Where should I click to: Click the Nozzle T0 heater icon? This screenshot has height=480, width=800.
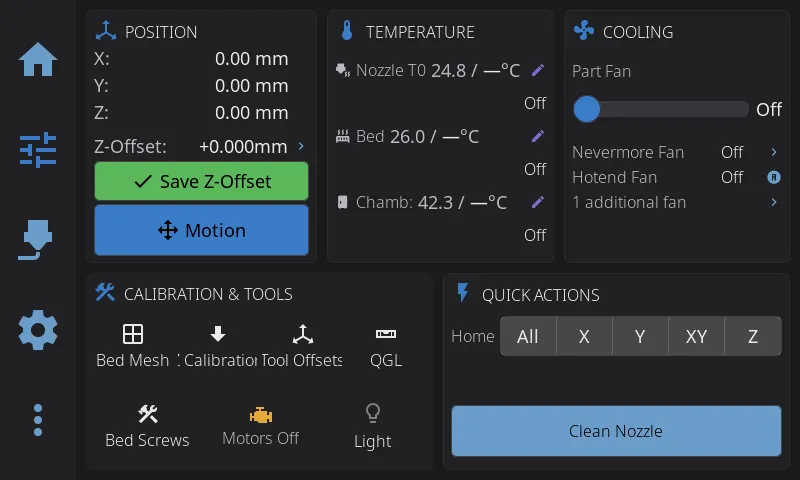coord(343,70)
